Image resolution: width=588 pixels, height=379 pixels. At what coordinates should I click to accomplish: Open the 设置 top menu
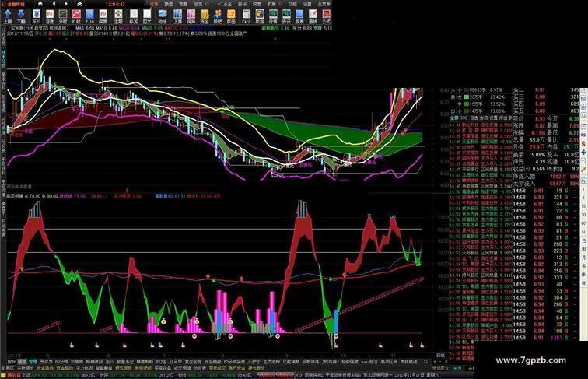pos(307,4)
